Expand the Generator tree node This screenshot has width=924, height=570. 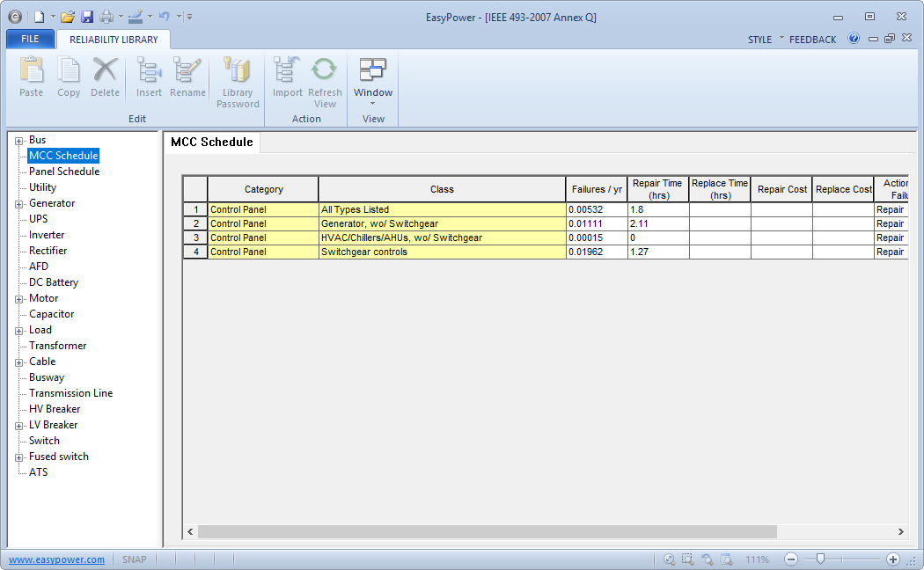point(19,204)
